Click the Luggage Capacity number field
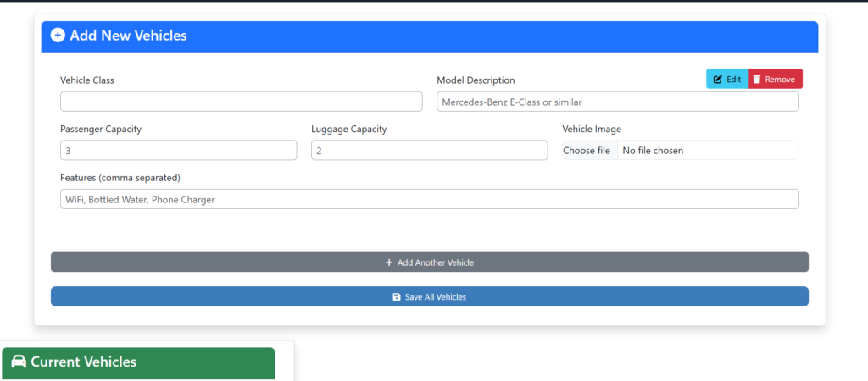The image size is (868, 381). 429,151
